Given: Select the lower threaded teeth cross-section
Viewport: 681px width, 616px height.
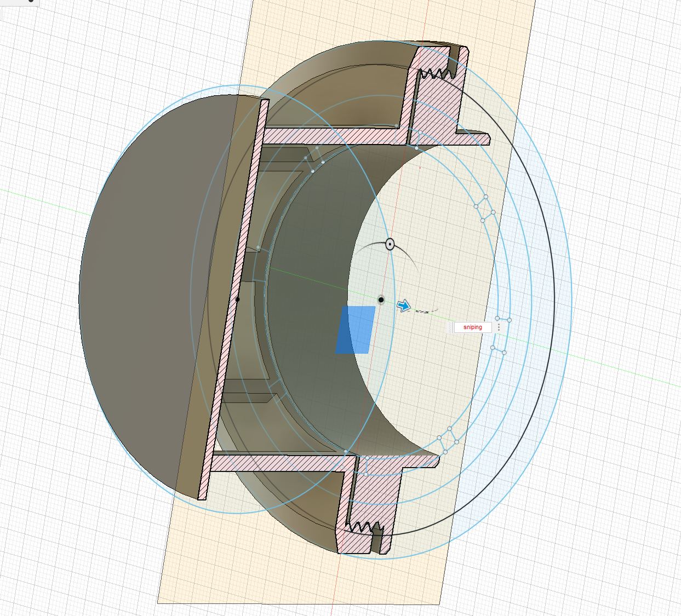Looking at the screenshot, I should (x=364, y=527).
